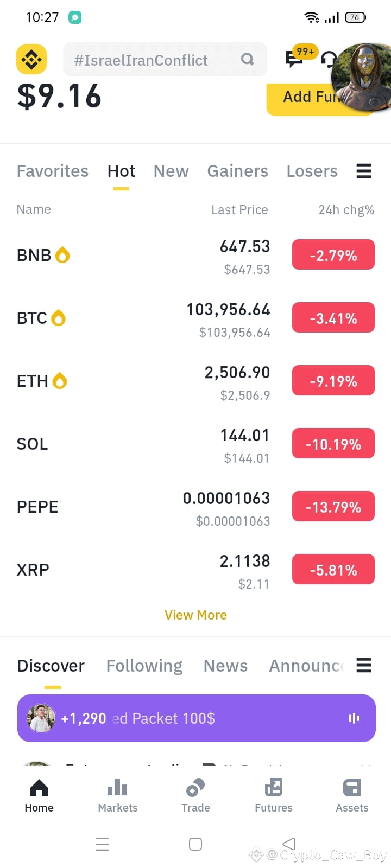The image size is (391, 868).
Task: Open the Trade icon in the bottom bar
Action: (x=195, y=788)
